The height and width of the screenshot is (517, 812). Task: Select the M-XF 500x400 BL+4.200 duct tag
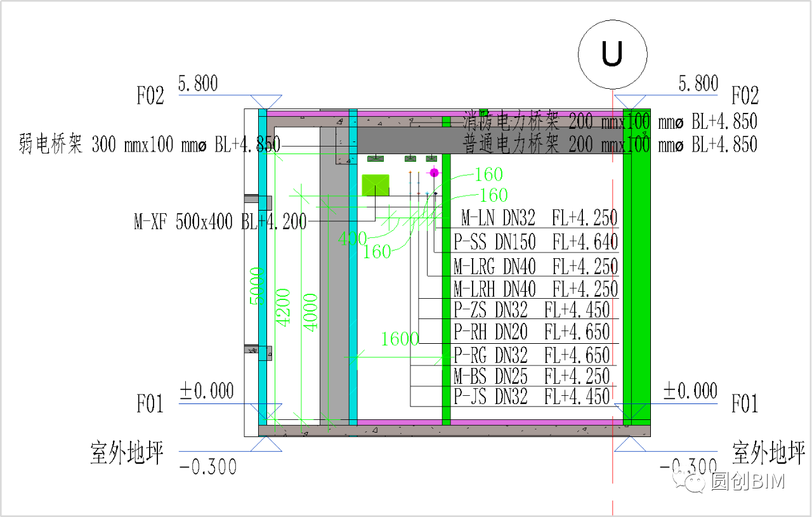[x=220, y=222]
